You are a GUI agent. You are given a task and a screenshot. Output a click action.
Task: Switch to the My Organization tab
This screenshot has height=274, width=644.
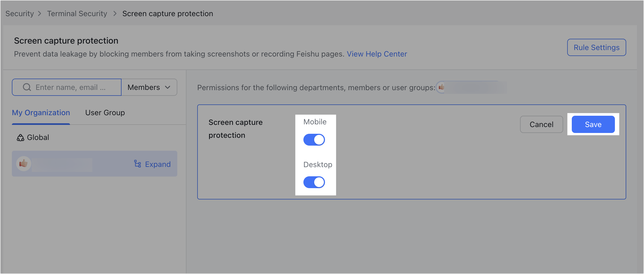coord(41,113)
